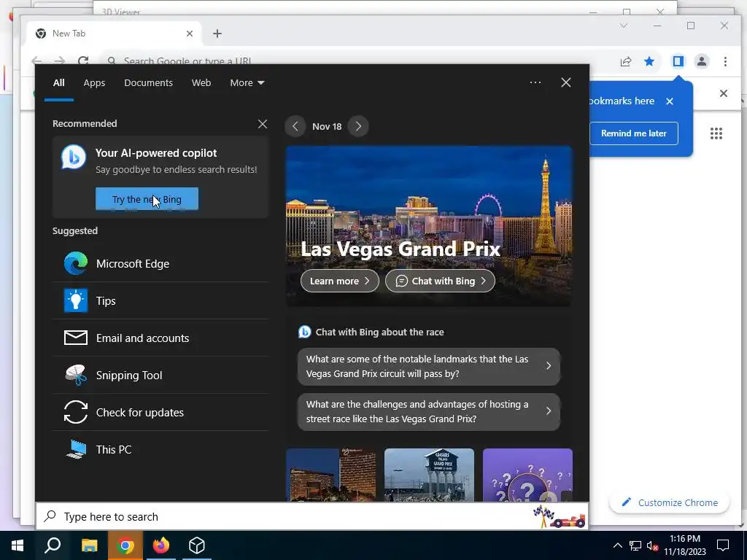The height and width of the screenshot is (560, 747).
Task: Click Chrome share page icon
Action: click(625, 61)
